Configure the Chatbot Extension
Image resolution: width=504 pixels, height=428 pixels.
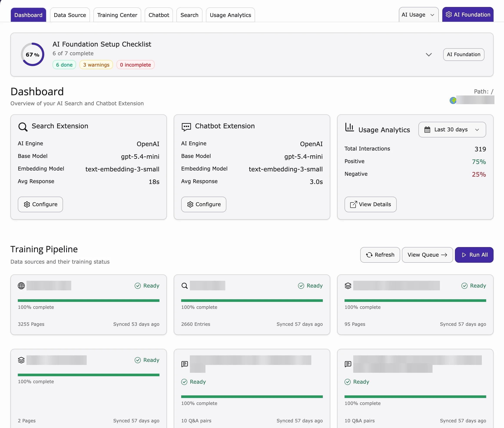coord(204,204)
